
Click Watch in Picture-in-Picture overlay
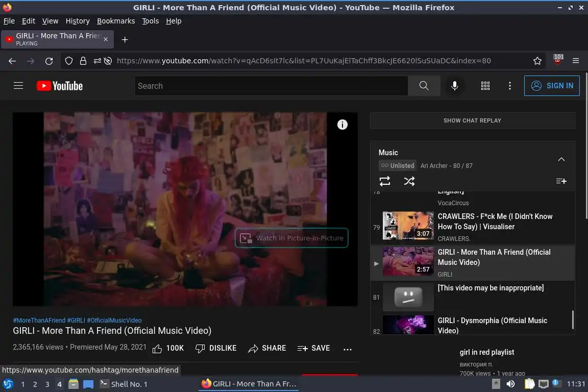[291, 238]
